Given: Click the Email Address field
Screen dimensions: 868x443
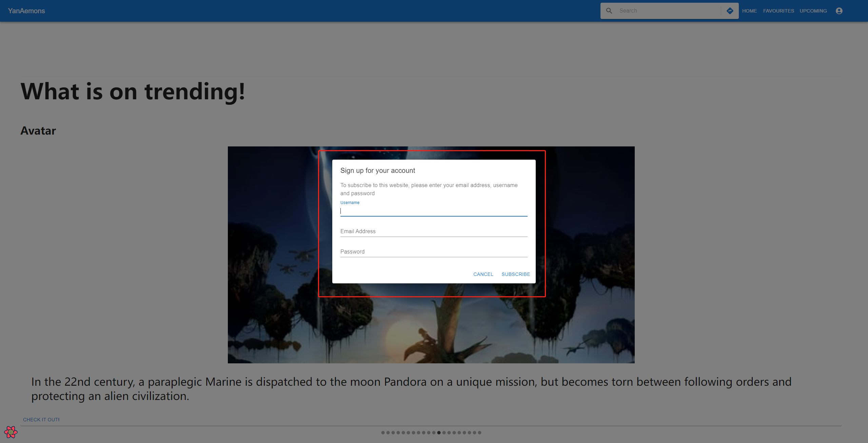Looking at the screenshot, I should coord(434,231).
